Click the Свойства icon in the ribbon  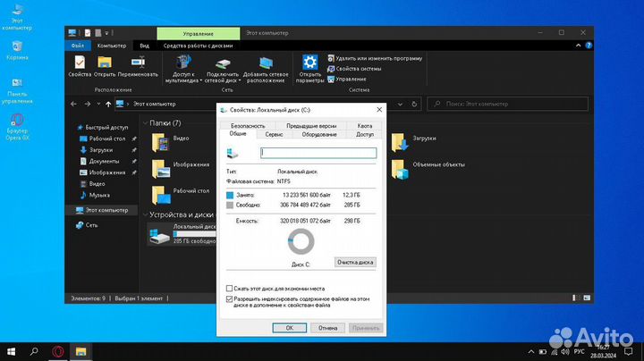(80, 63)
